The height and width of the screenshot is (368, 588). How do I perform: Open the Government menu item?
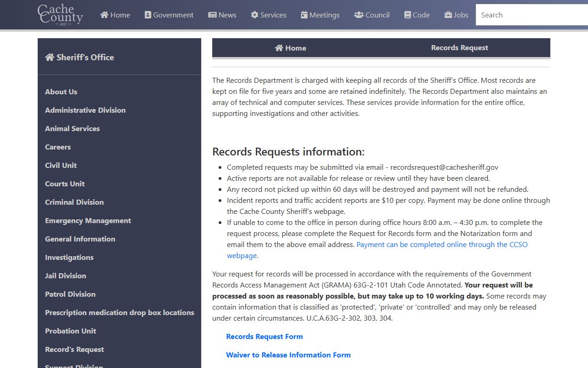pyautogui.click(x=169, y=15)
